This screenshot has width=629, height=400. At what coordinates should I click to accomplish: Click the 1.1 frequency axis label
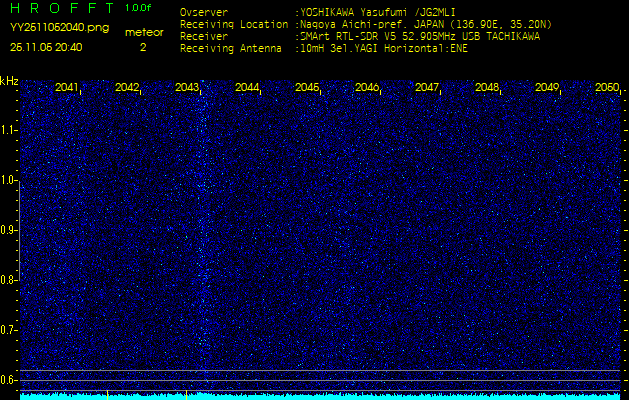9,130
